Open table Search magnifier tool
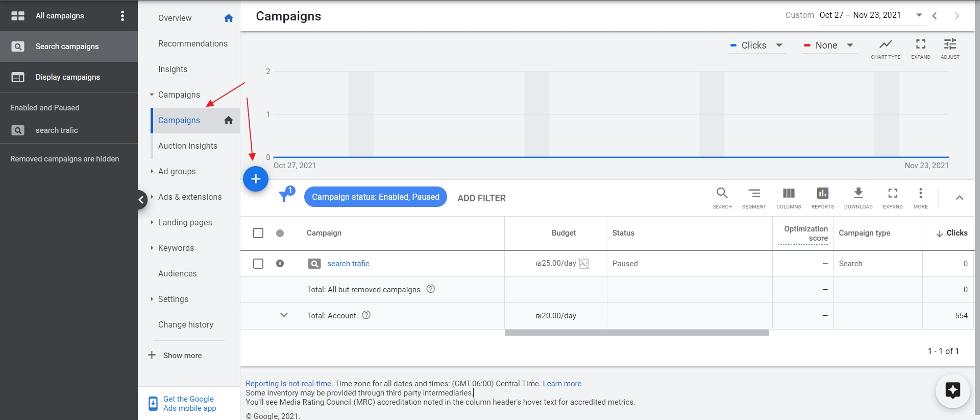 tap(722, 198)
